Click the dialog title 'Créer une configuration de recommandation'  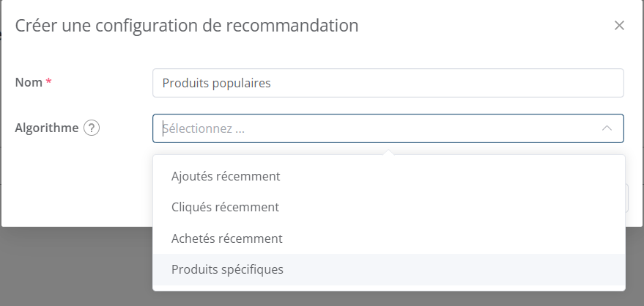click(x=187, y=26)
